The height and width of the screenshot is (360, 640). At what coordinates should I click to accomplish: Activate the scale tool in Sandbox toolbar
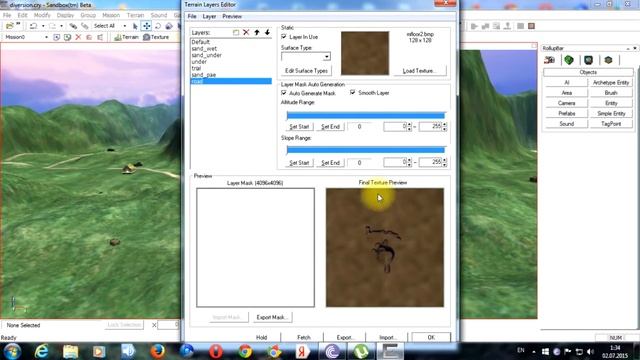pos(169,26)
